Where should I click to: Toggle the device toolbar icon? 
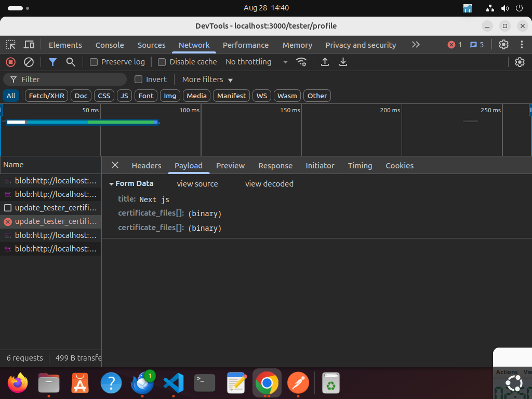coord(29,45)
